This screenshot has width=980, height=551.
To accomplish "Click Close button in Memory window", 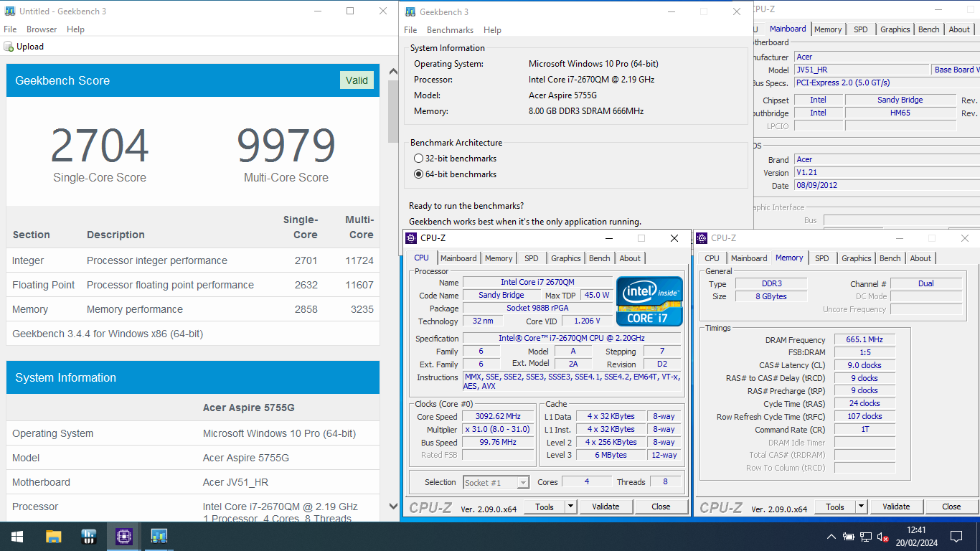I will (x=951, y=507).
